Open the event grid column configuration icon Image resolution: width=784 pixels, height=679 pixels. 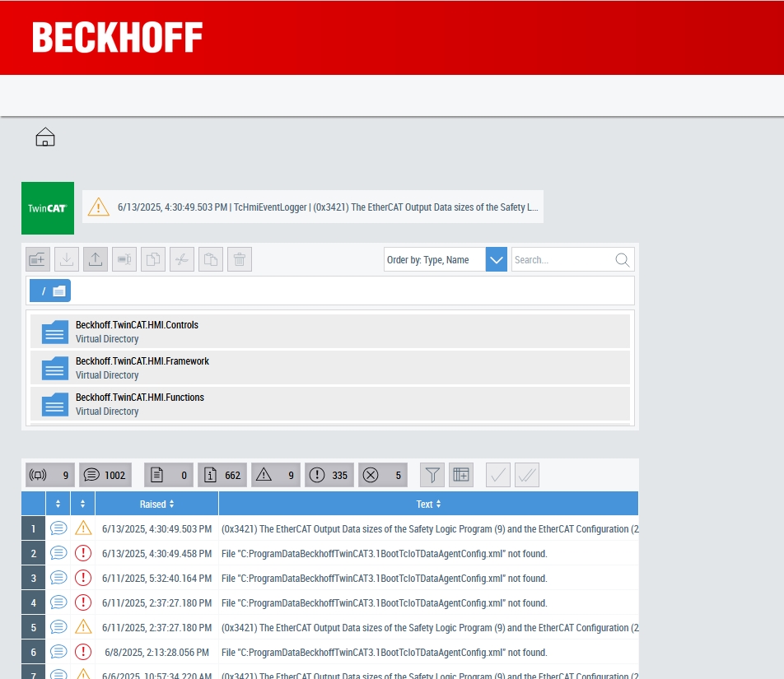click(x=461, y=475)
